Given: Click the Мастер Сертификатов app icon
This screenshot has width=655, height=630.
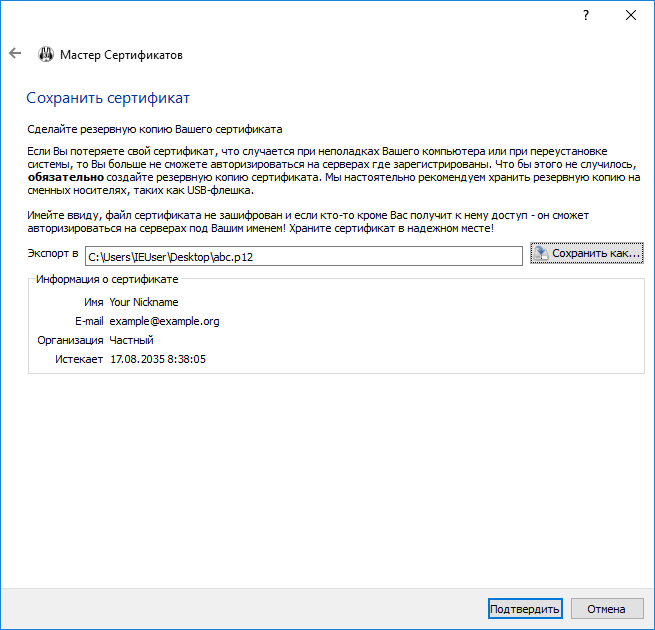Looking at the screenshot, I should tap(46, 55).
